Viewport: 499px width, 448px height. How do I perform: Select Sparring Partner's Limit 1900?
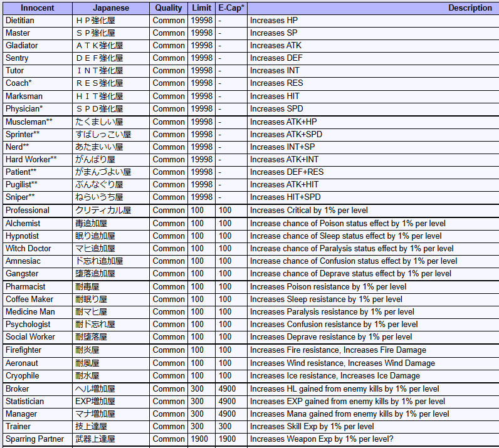point(199,439)
